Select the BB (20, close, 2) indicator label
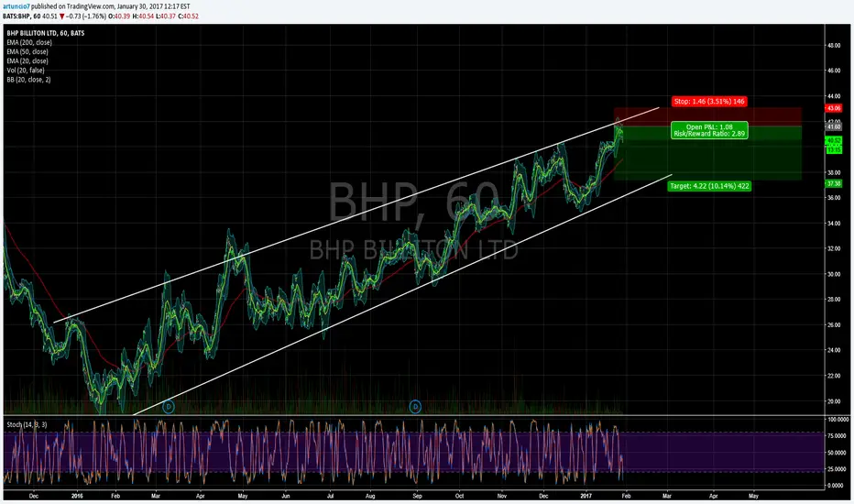The height and width of the screenshot is (504, 854). (29, 80)
